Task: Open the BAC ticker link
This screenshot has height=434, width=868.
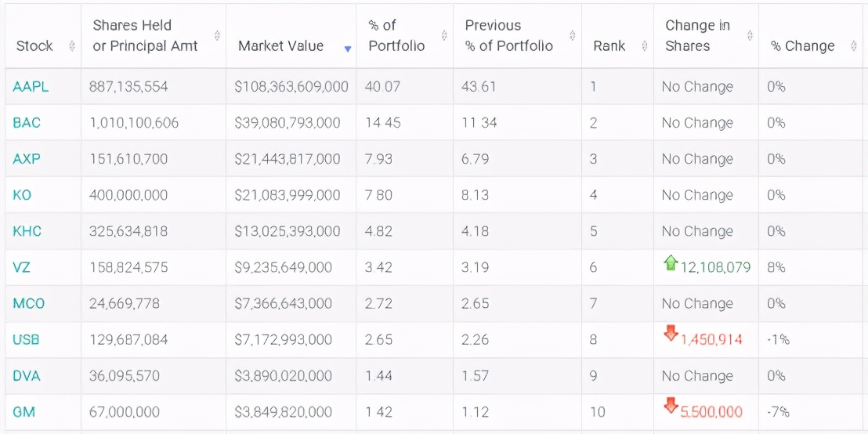Action: pyautogui.click(x=27, y=123)
